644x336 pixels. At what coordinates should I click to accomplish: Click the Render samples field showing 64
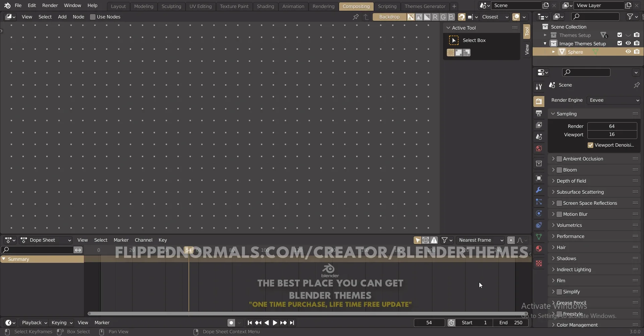pos(612,126)
